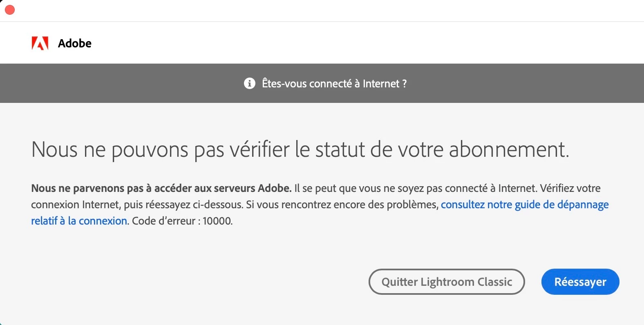Click the info icon in the gray banner
The image size is (644, 325).
[x=250, y=83]
